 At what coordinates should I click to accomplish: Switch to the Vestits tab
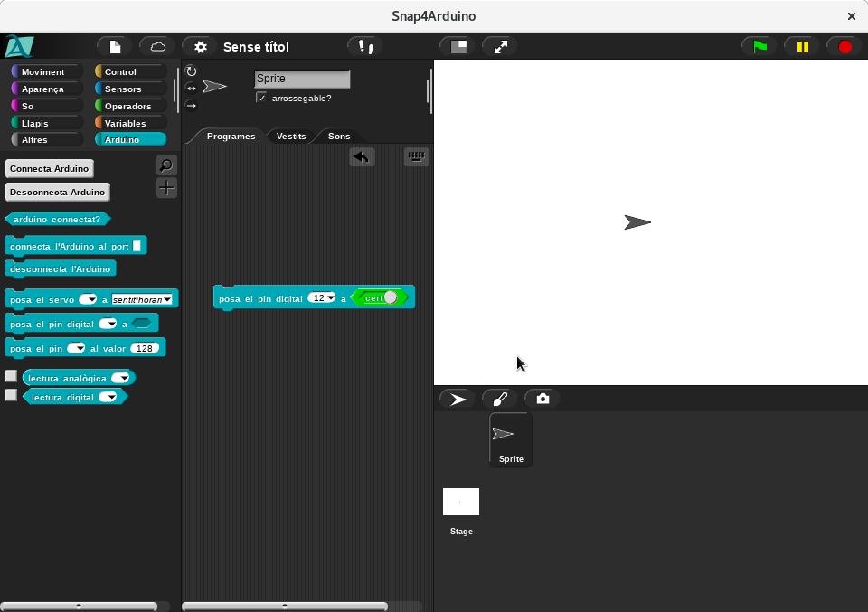pos(291,137)
